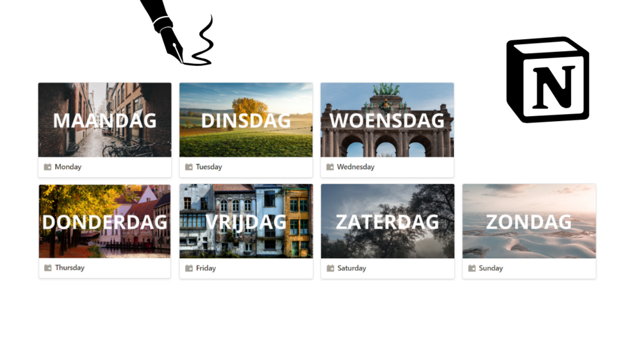This screenshot has height=362, width=644.
Task: Open the ZATERDAG cover image card
Action: (x=388, y=221)
